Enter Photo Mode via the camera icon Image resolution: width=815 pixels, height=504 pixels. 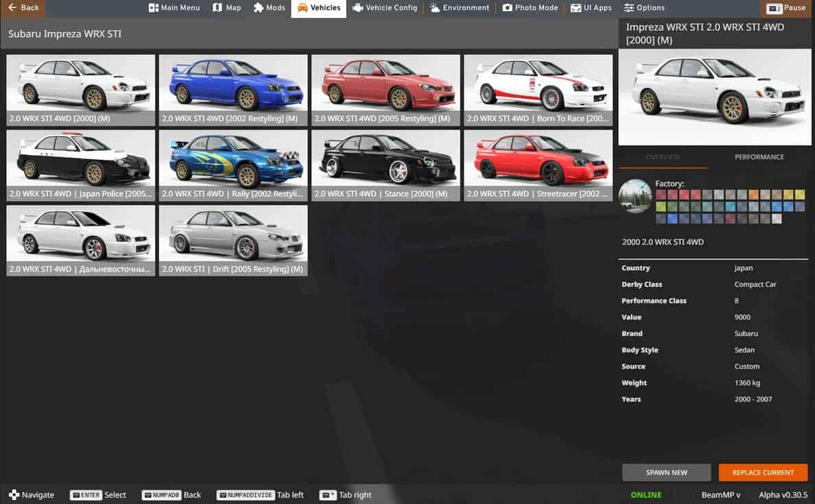pyautogui.click(x=507, y=8)
